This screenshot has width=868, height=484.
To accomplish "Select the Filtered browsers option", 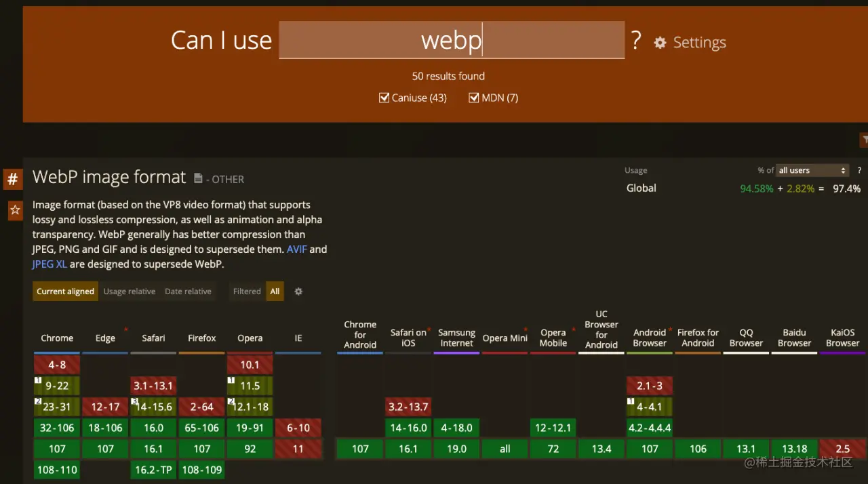I will click(247, 291).
